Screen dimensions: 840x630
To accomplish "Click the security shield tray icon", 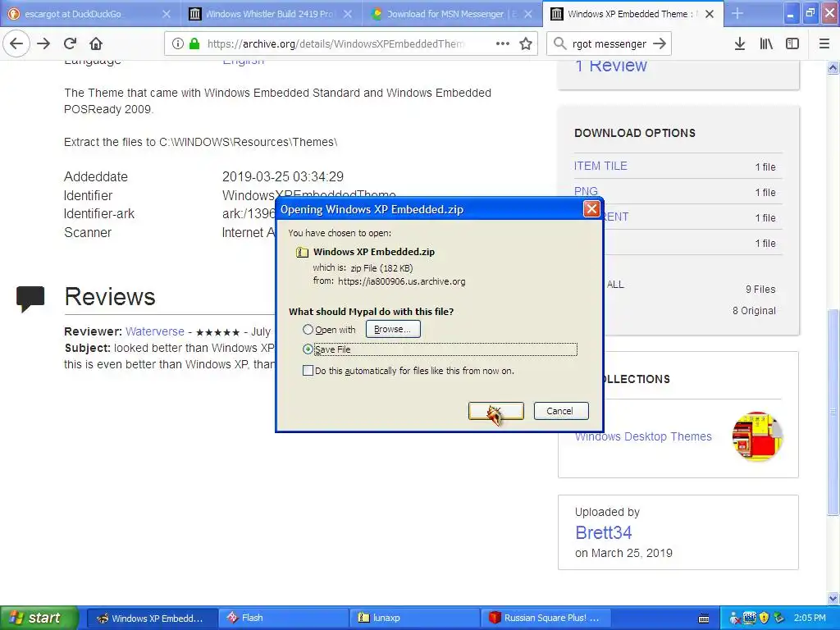I will click(764, 619).
